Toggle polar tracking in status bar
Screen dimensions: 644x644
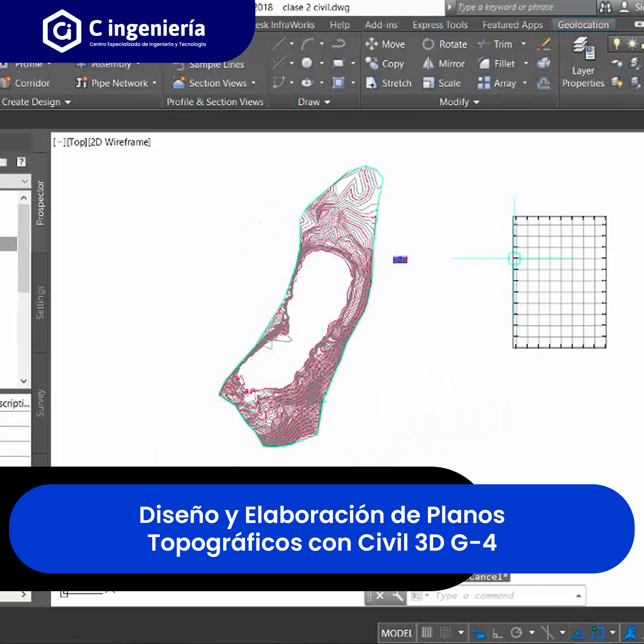pos(516,632)
